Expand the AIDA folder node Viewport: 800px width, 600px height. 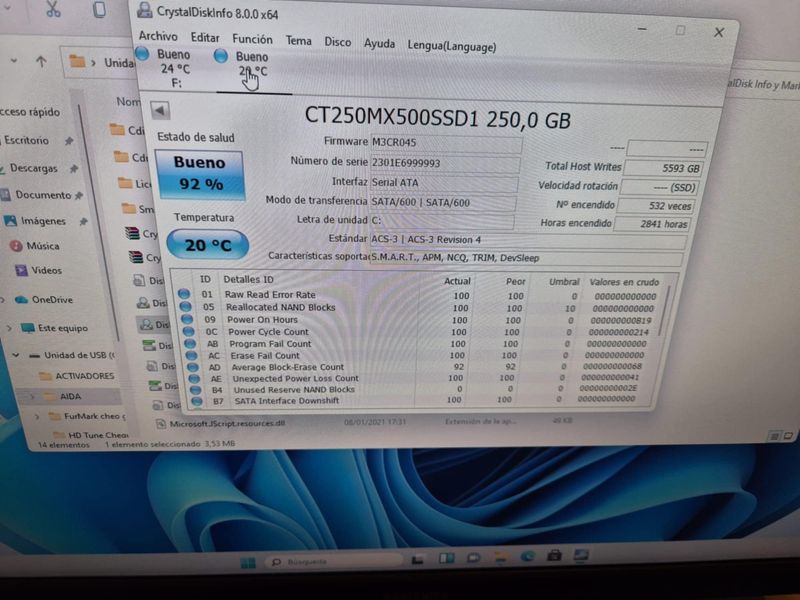click(33, 396)
